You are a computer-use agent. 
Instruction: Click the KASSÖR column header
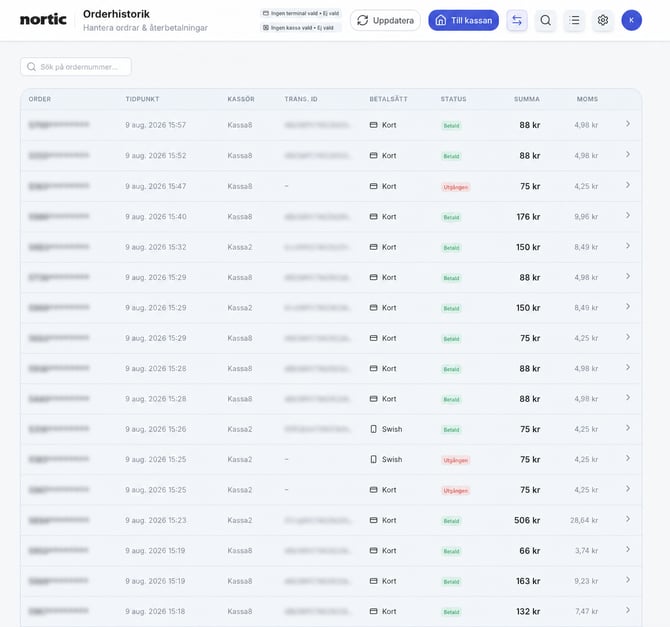(241, 99)
